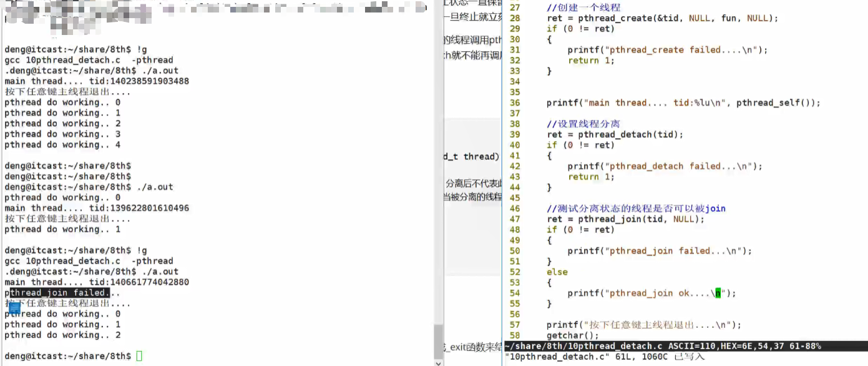
Task: Click vim status line '~/share/8th/10pthread_detach.c'
Action: (583, 346)
